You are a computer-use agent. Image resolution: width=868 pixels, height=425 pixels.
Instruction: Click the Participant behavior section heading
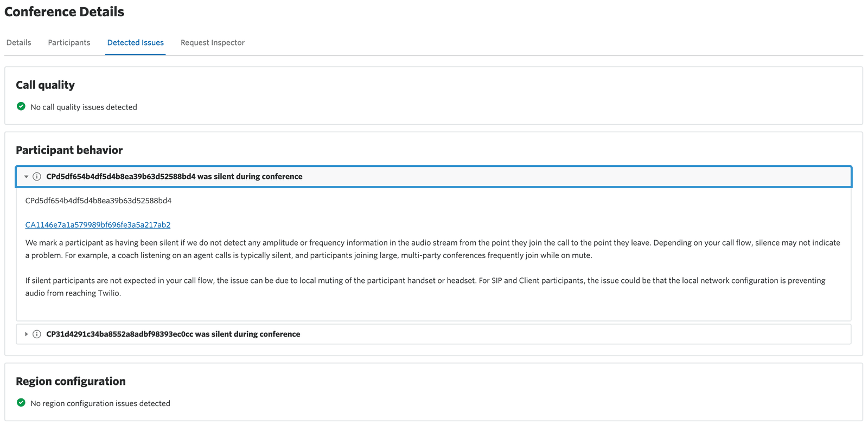tap(69, 150)
